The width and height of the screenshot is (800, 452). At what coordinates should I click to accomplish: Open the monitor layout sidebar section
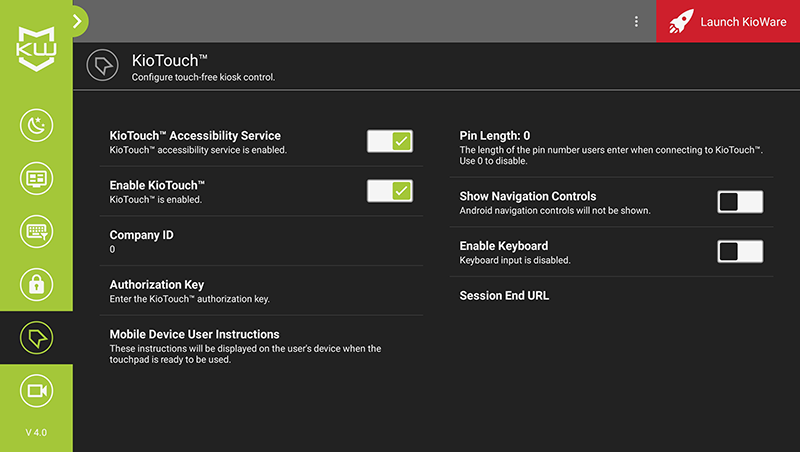tap(36, 178)
